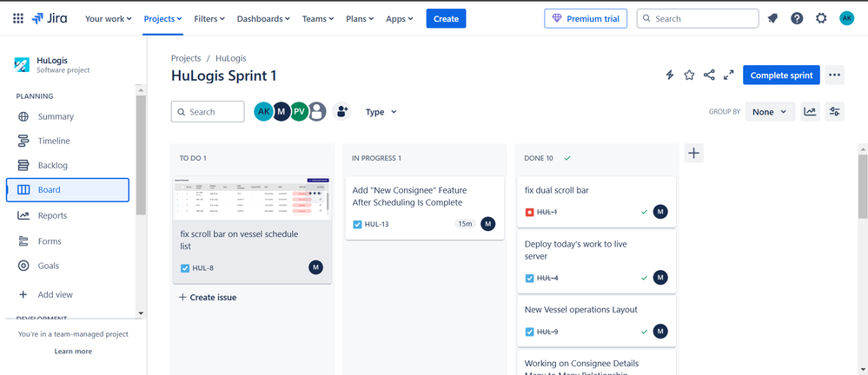Image resolution: width=868 pixels, height=375 pixels.
Task: Open the AK profile avatar in top bar
Action: click(846, 18)
